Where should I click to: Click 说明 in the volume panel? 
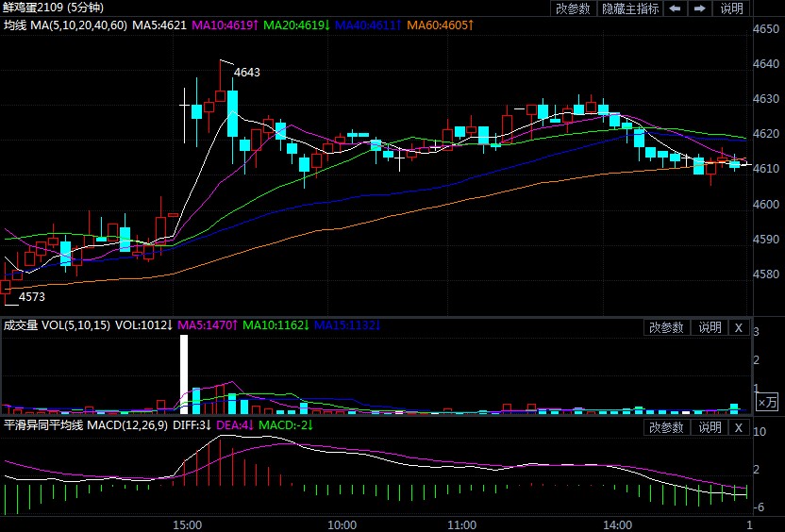click(x=710, y=327)
